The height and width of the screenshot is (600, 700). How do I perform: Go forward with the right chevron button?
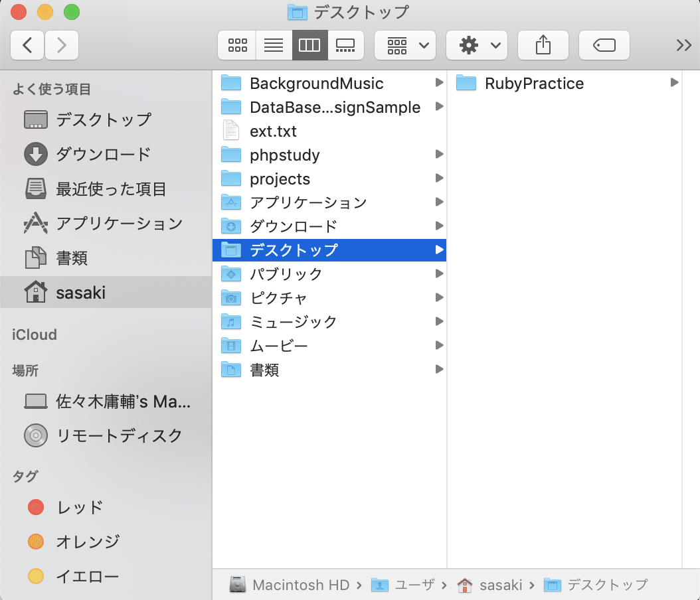point(62,45)
